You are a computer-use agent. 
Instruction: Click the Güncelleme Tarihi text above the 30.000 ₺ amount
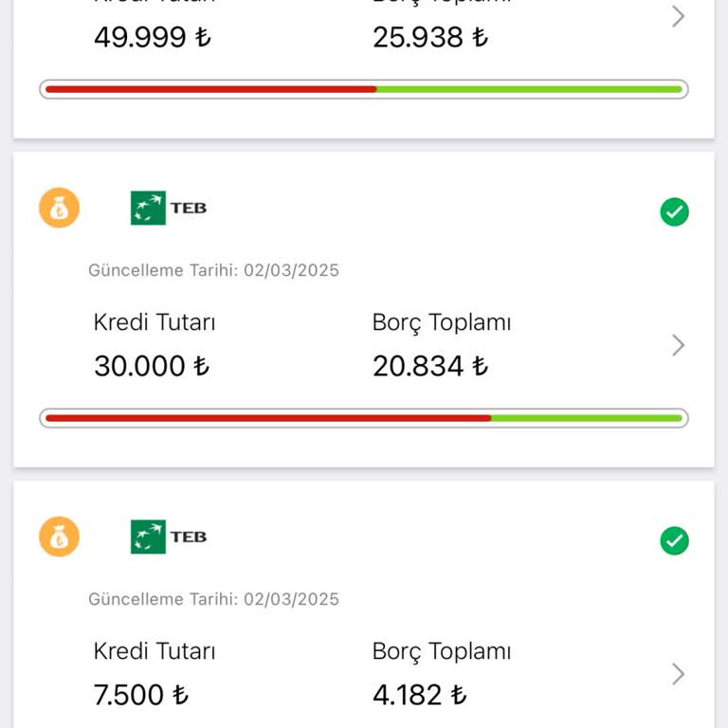coord(213,271)
